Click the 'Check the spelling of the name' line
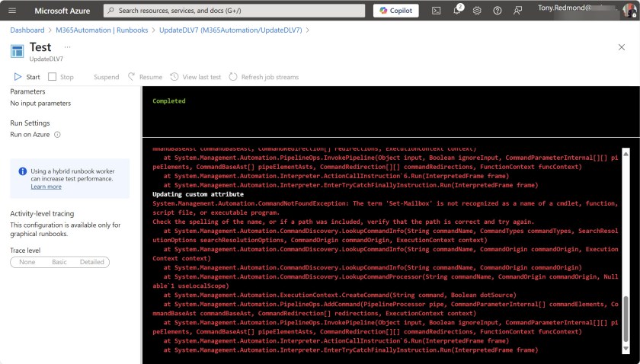640x364 pixels. coord(344,222)
